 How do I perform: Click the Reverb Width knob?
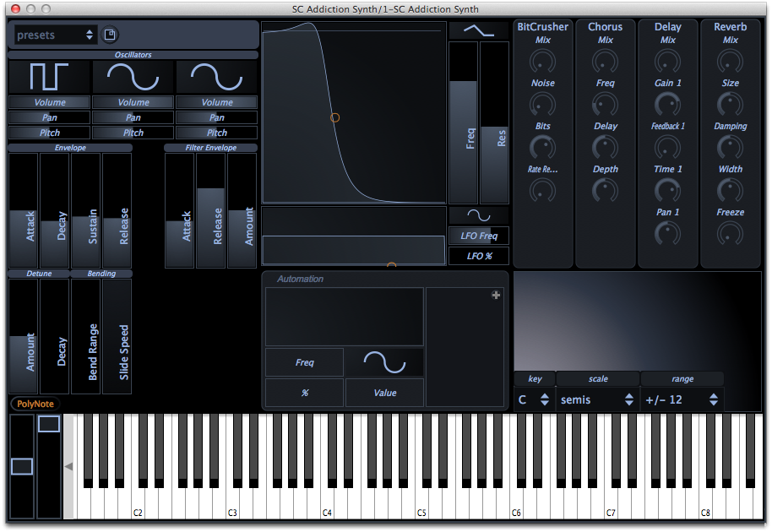[730, 191]
